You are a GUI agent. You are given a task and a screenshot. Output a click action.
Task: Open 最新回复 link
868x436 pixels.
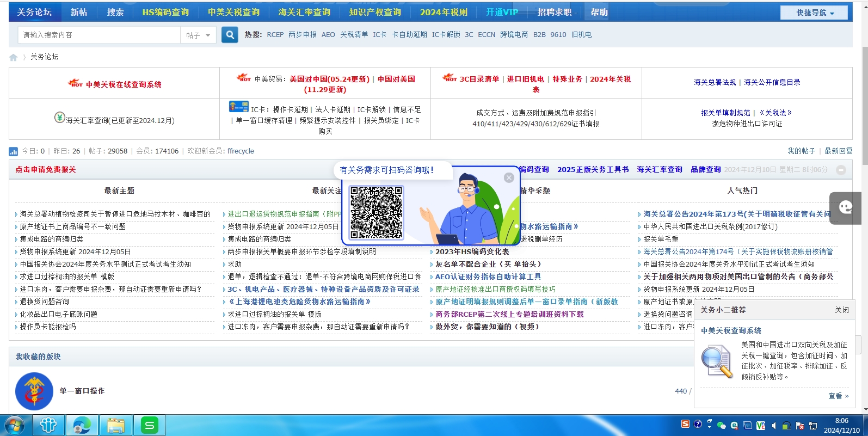pos(839,151)
